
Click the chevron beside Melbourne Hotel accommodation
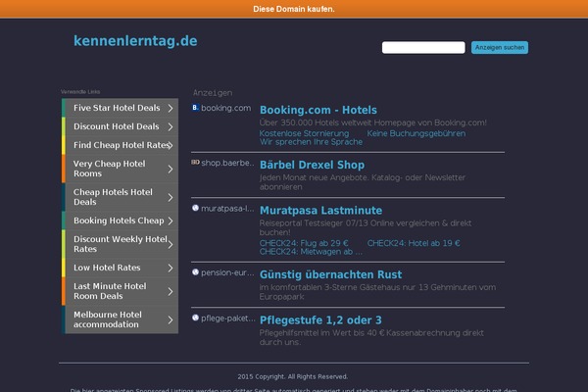pyautogui.click(x=171, y=320)
